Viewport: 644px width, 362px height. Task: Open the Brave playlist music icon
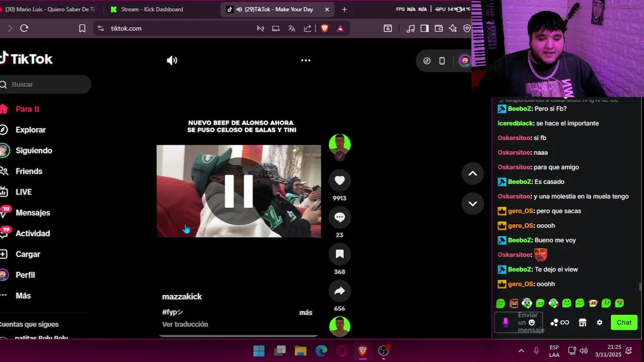click(x=411, y=29)
